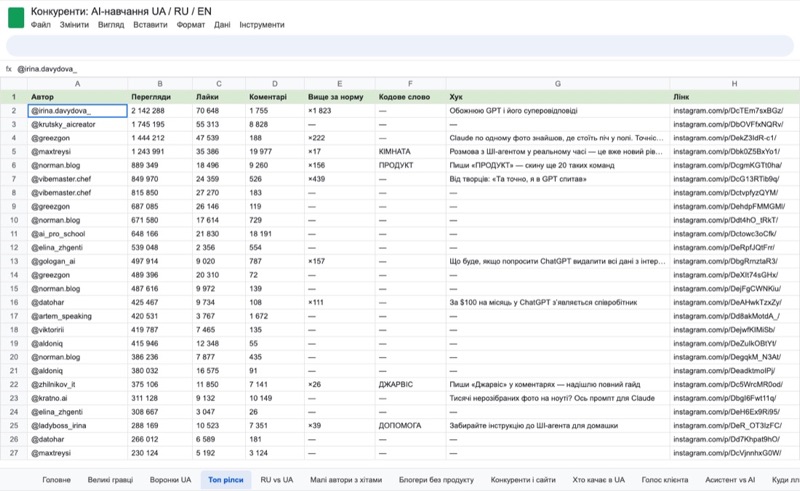Image resolution: width=800 pixels, height=491 pixels.
Task: Open the Вигляд menu
Action: point(111,24)
